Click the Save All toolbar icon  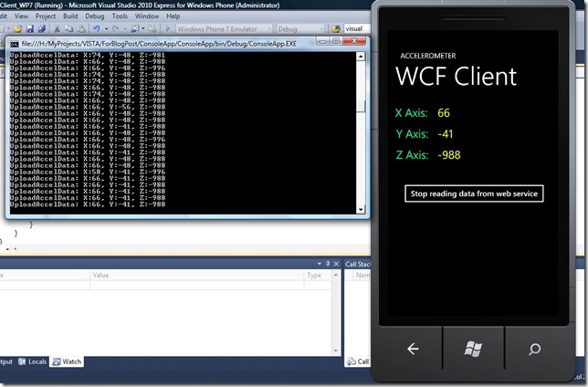click(x=42, y=29)
